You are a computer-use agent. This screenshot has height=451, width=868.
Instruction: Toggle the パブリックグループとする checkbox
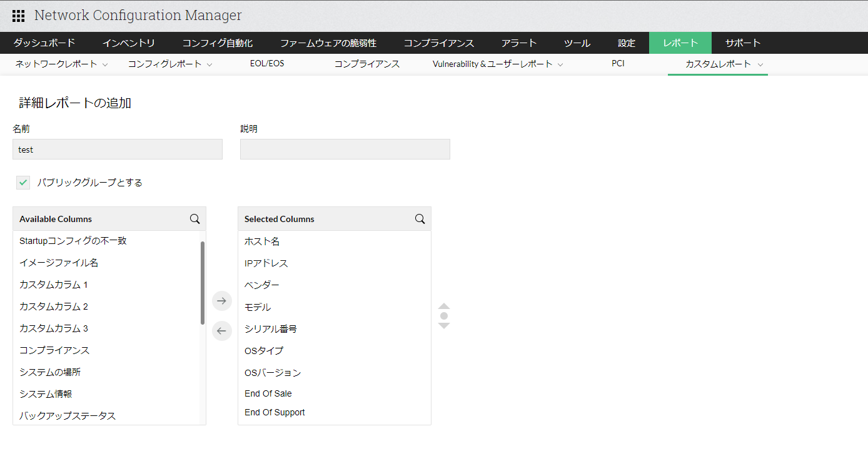(23, 183)
